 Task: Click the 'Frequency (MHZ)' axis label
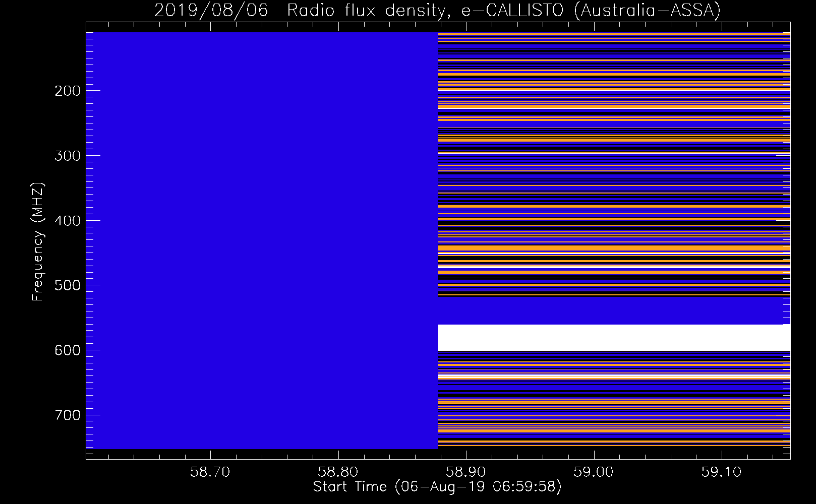point(38,242)
